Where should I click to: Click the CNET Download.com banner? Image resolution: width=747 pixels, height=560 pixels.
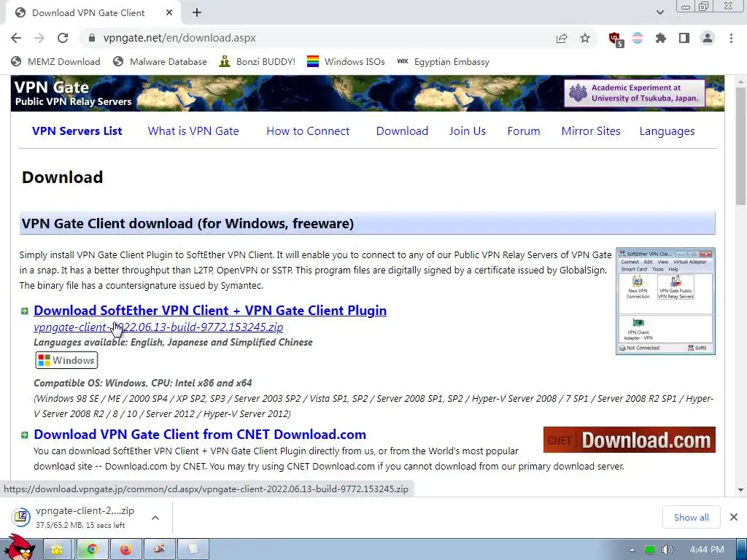click(x=630, y=440)
